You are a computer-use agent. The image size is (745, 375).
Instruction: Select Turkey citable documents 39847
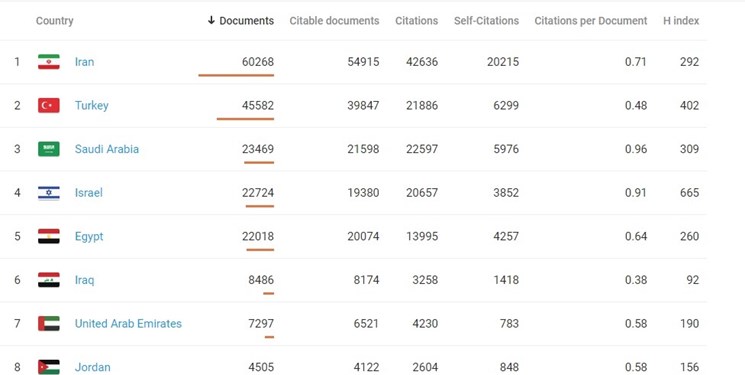[363, 106]
